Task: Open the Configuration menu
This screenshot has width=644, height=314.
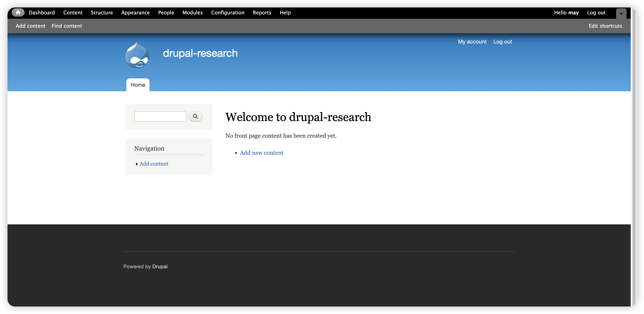Action: 228,12
